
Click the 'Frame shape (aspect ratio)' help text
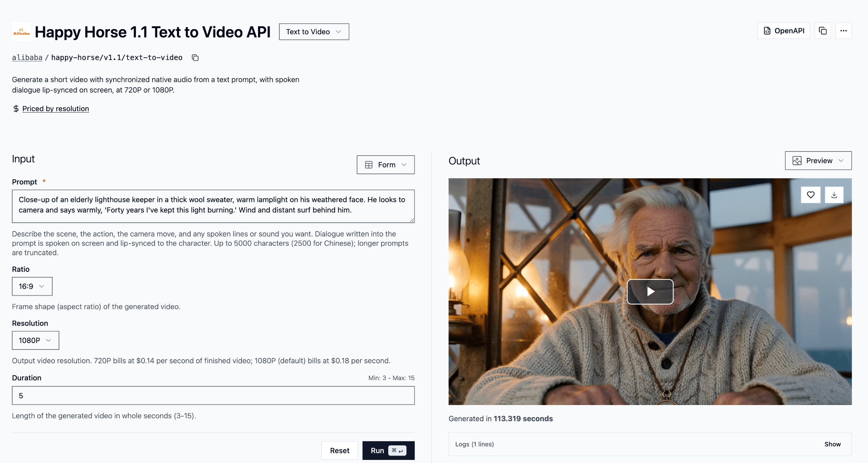96,307
